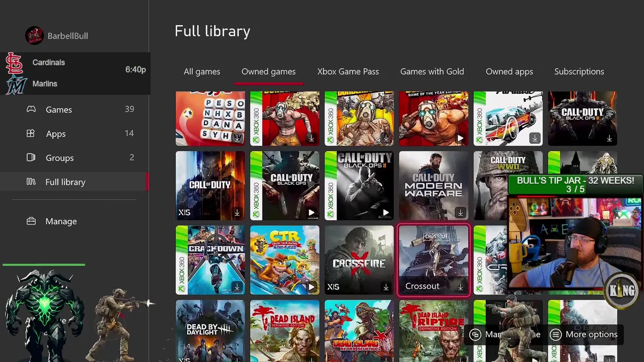Select the Crackdown Xbox 360 tile
Image resolution: width=644 pixels, height=362 pixels.
coord(210,260)
